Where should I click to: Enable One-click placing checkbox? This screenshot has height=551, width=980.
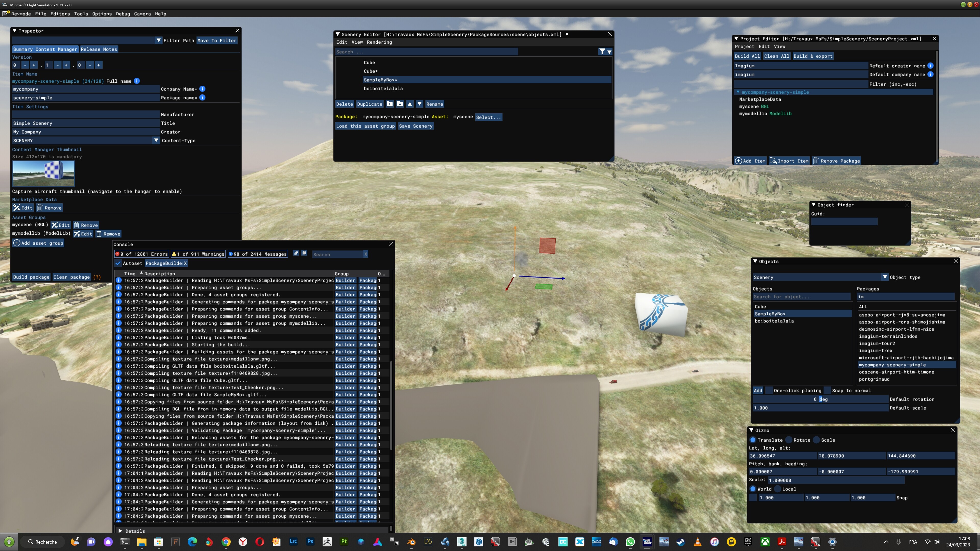[769, 391]
